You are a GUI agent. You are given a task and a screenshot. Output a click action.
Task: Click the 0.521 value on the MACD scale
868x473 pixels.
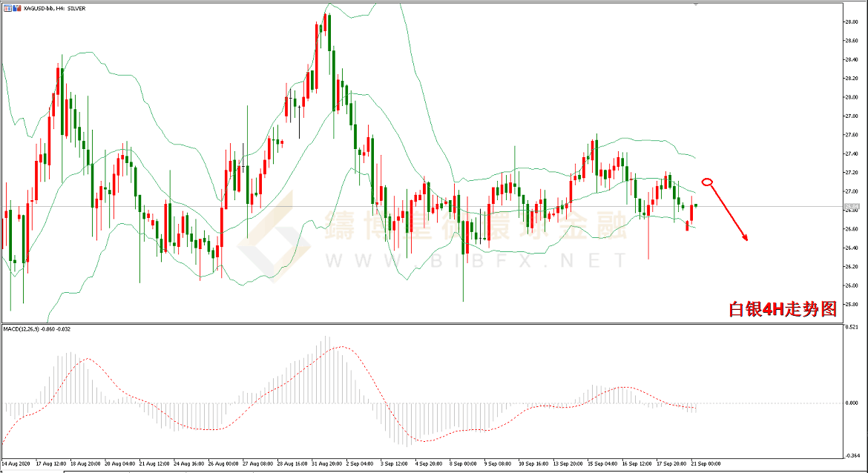pyautogui.click(x=853, y=327)
